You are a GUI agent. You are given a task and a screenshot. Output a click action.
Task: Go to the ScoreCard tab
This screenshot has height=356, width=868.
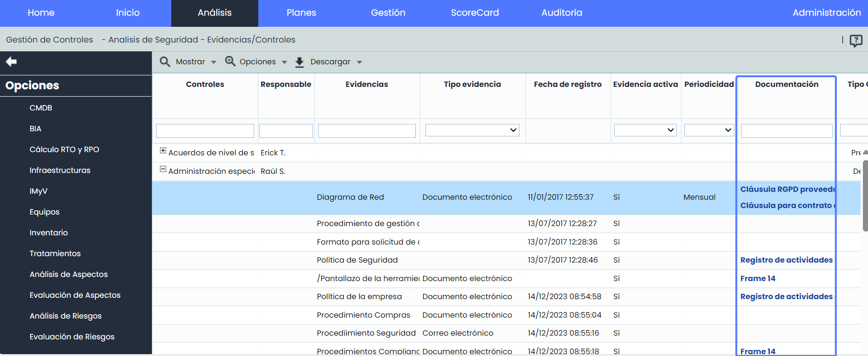click(475, 13)
